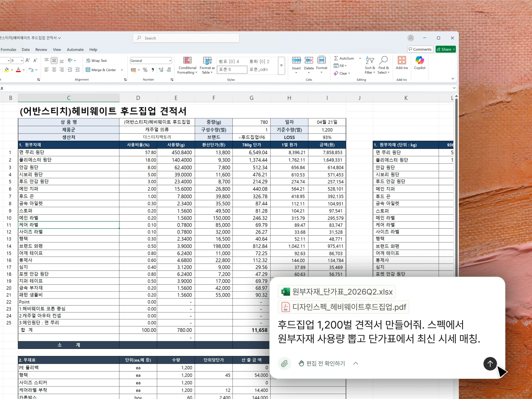
Task: Toggle Middle Align button
Action: 54,60
